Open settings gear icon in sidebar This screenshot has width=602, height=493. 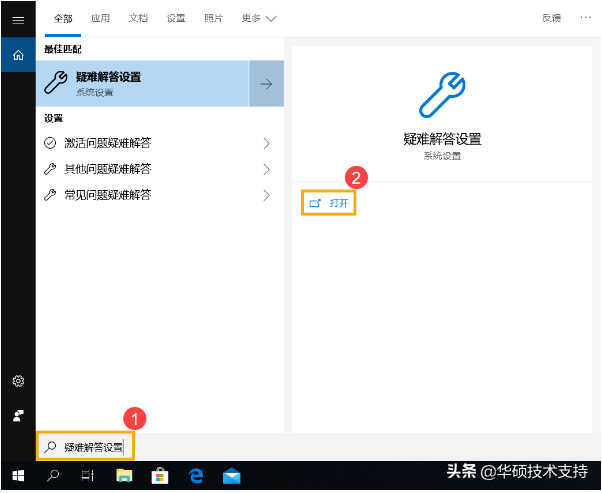[x=18, y=381]
